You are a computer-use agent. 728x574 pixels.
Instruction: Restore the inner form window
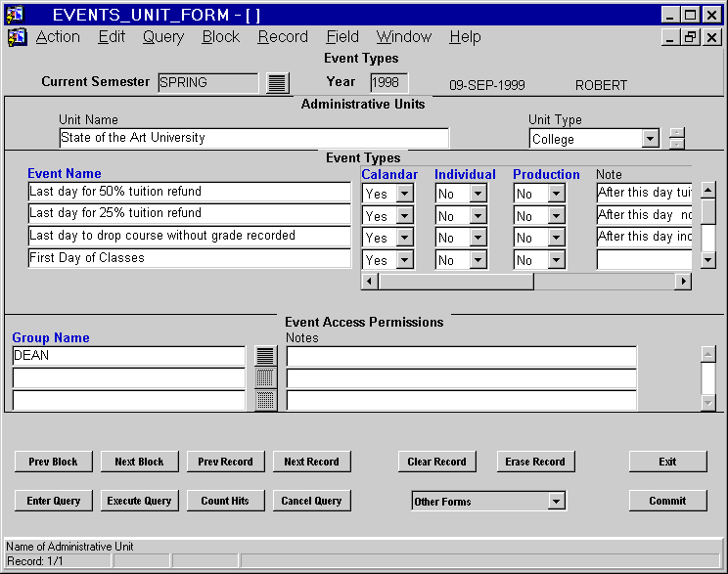690,36
